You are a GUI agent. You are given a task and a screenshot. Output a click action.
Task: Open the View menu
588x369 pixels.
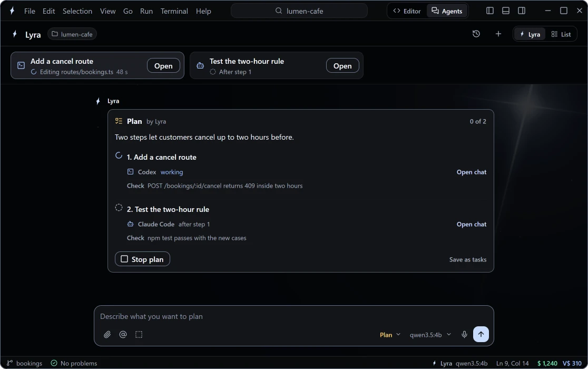(x=107, y=11)
